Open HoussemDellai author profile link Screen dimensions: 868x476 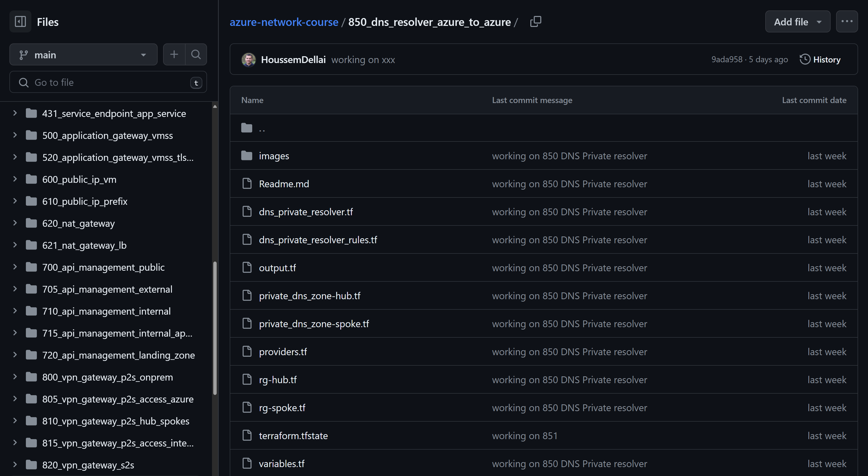[293, 60]
